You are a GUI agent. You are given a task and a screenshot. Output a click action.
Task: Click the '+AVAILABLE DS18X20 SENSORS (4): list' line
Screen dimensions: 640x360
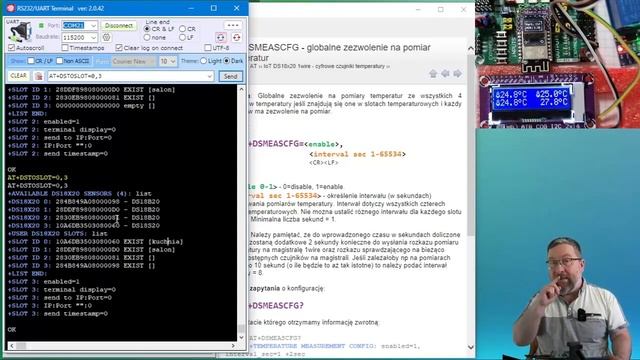coord(80,193)
